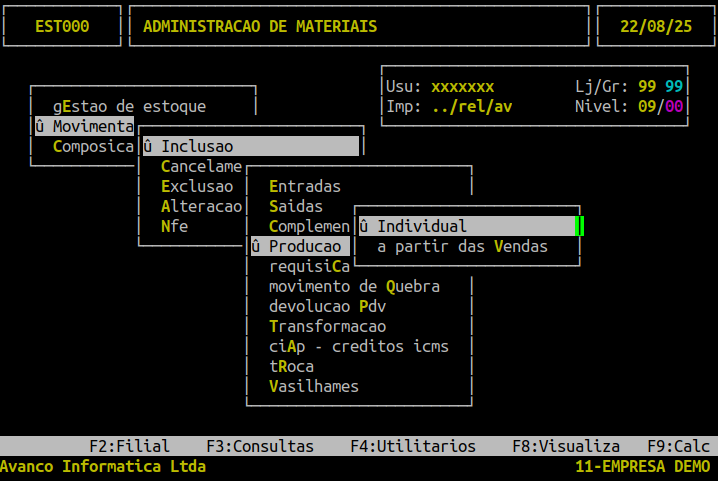Open the Entradas menu entry

click(x=305, y=186)
